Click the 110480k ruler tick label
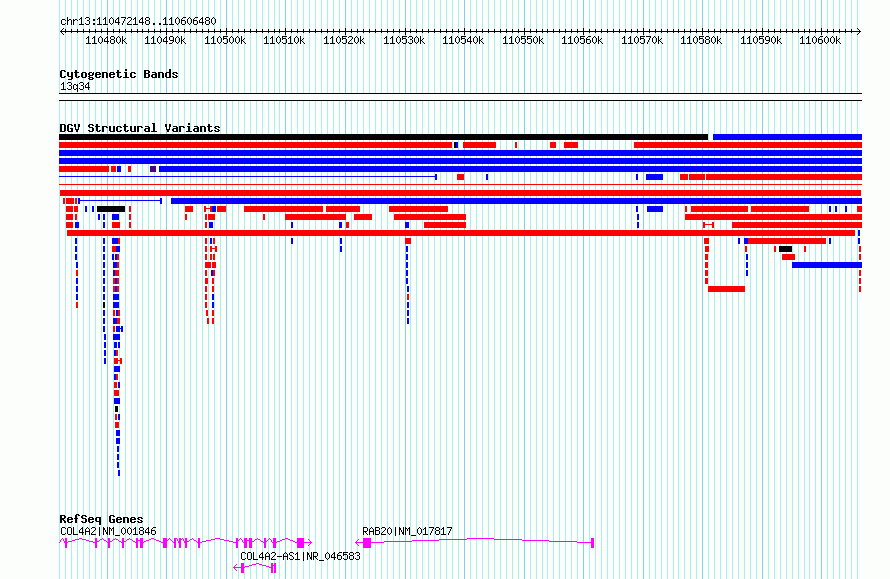 pyautogui.click(x=106, y=40)
